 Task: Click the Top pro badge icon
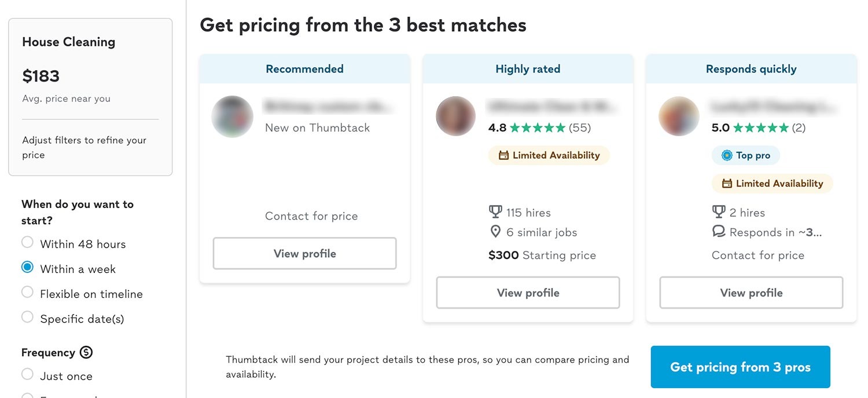click(x=727, y=155)
